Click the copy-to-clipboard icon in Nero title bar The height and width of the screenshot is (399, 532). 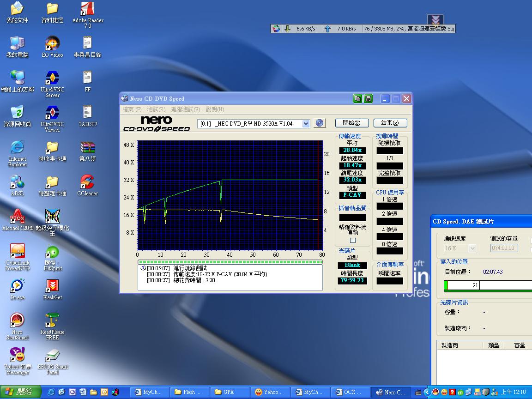(x=357, y=99)
